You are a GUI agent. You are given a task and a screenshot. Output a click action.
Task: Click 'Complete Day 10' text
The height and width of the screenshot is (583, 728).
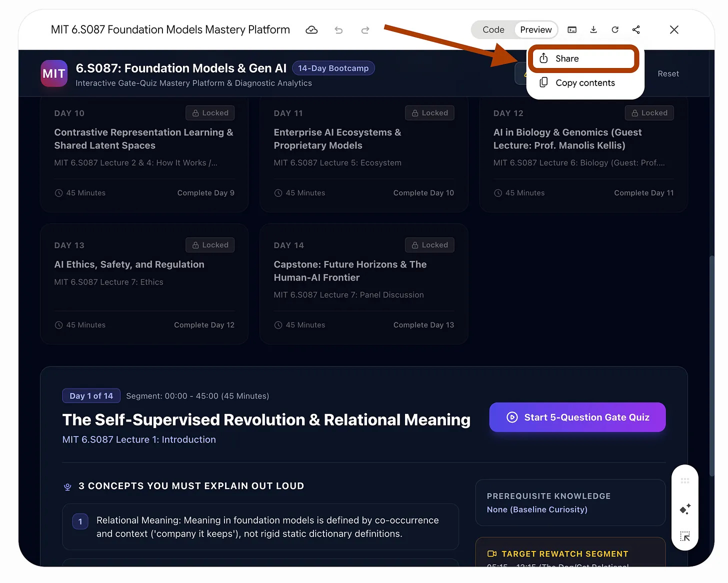[x=423, y=193]
